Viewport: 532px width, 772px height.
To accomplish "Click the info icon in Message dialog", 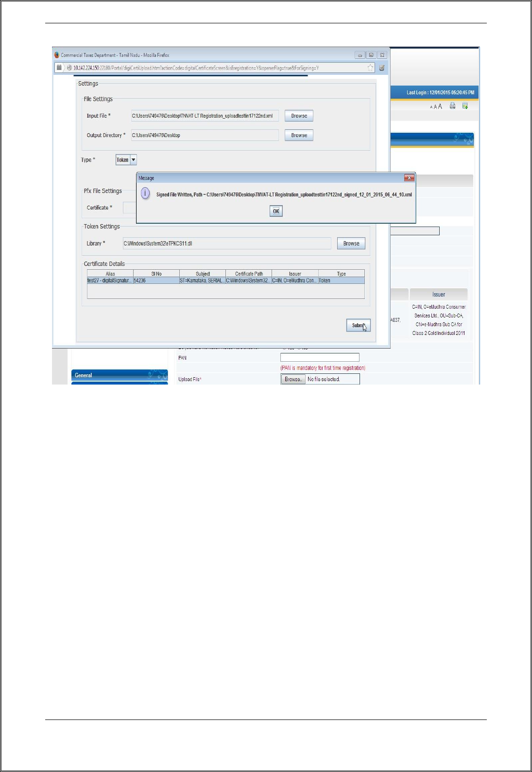I will coord(145,193).
